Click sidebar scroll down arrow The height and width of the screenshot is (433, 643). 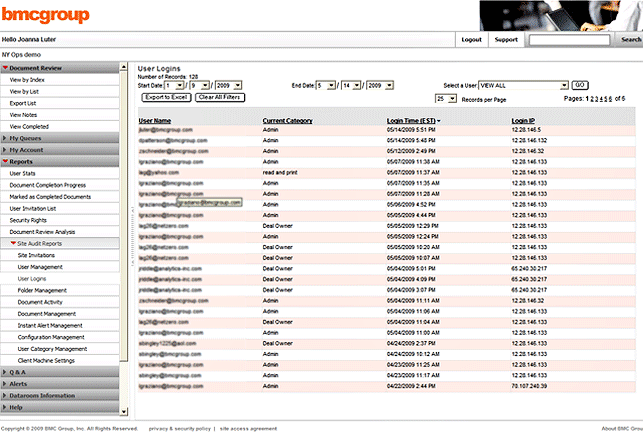[124, 411]
